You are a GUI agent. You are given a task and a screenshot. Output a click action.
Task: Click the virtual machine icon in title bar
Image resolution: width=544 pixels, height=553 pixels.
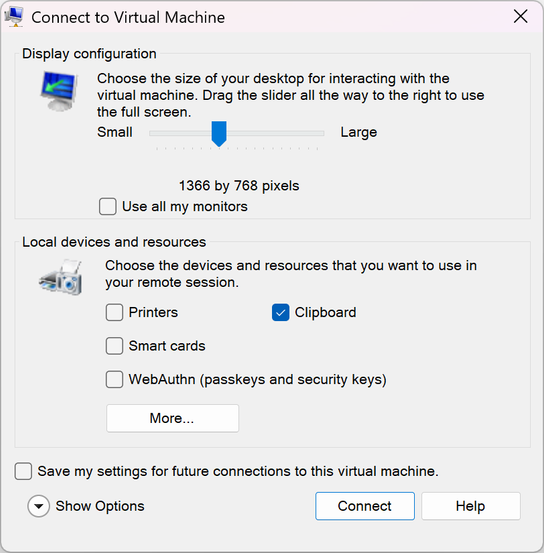pyautogui.click(x=14, y=17)
